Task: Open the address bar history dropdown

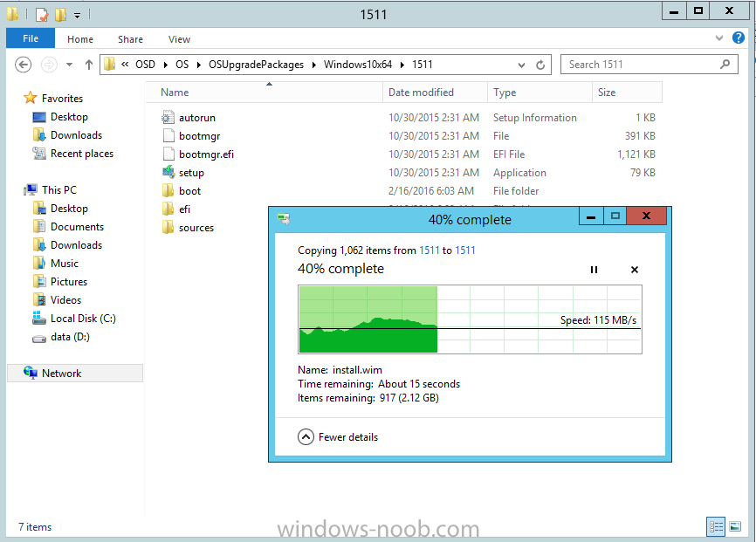Action: [x=521, y=65]
